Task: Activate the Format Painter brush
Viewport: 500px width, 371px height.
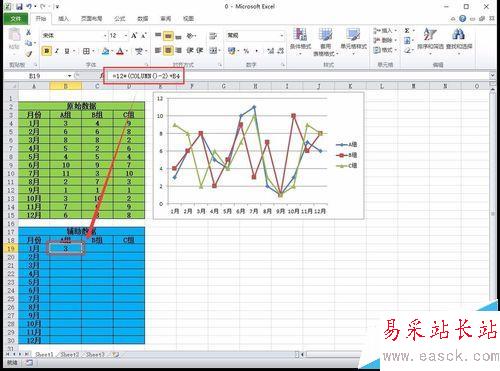Action: tap(29, 53)
